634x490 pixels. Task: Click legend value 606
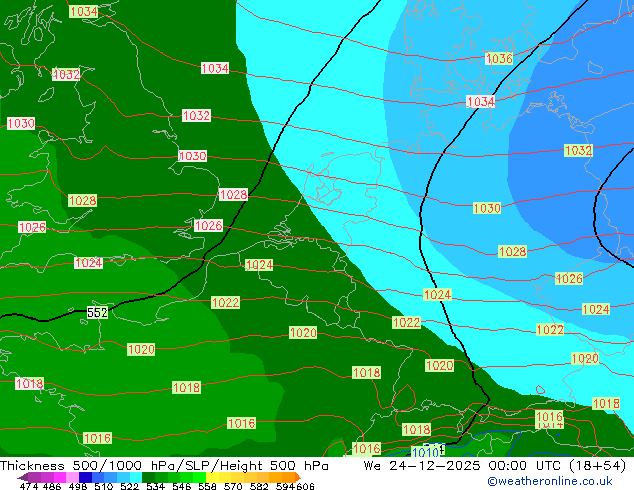(x=305, y=486)
